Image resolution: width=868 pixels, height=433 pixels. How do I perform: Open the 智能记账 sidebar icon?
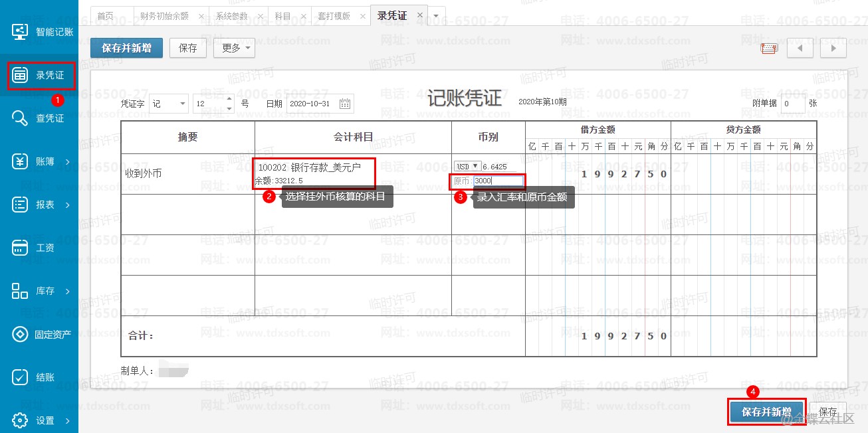click(x=19, y=31)
